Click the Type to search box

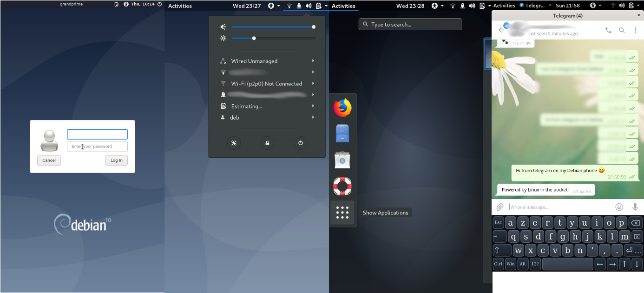pos(410,24)
